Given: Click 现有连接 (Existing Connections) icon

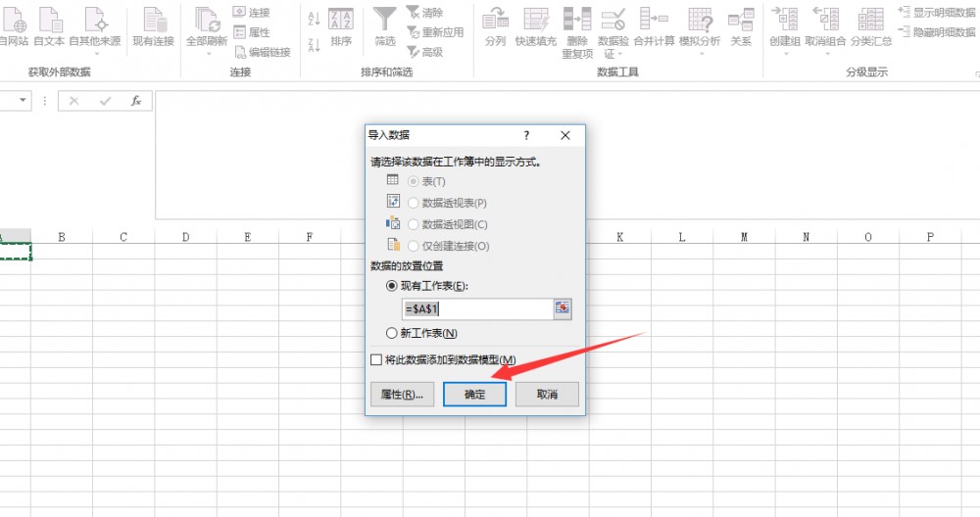Looking at the screenshot, I should click(x=153, y=20).
